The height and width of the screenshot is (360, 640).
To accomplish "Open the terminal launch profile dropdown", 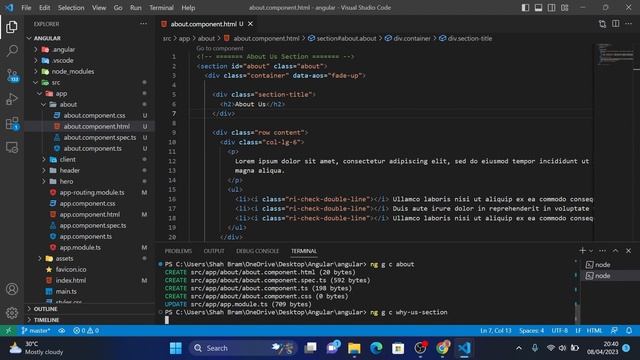I will pyautogui.click(x=591, y=251).
